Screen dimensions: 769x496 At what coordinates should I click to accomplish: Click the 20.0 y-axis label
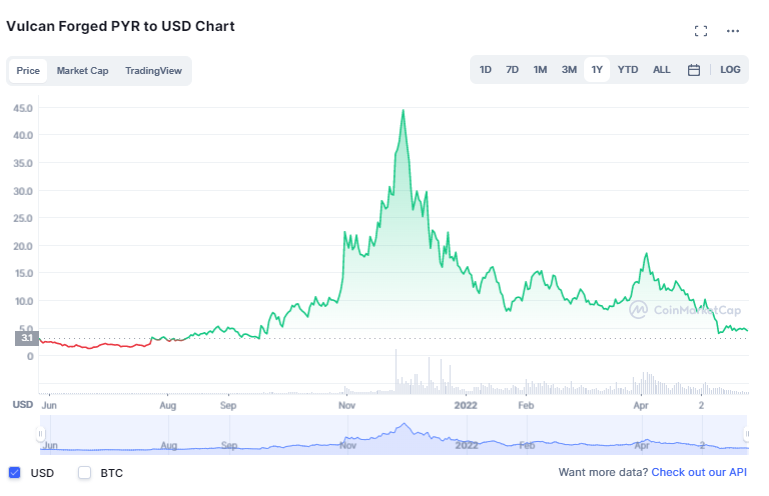click(23, 246)
